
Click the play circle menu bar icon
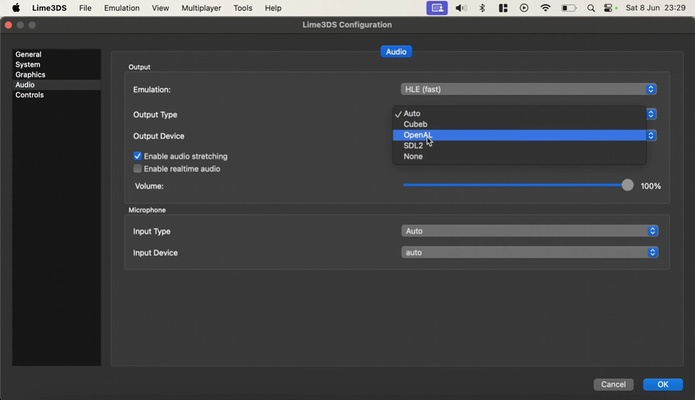click(x=524, y=8)
